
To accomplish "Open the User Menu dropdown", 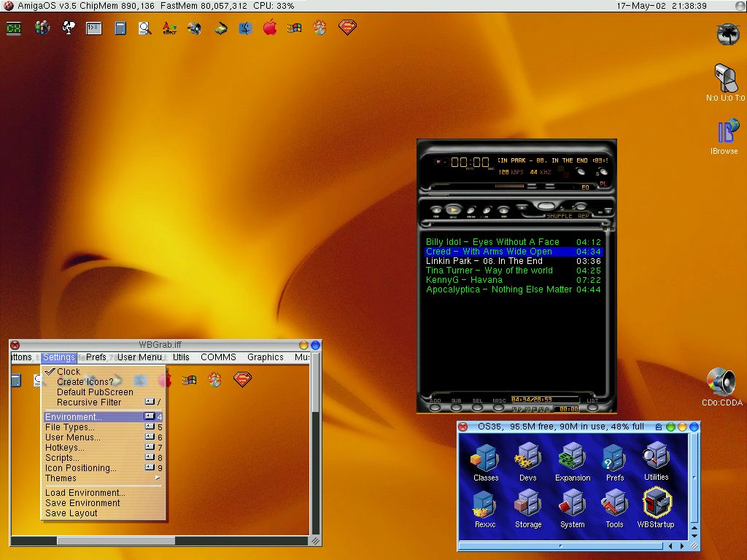I will tap(139, 357).
